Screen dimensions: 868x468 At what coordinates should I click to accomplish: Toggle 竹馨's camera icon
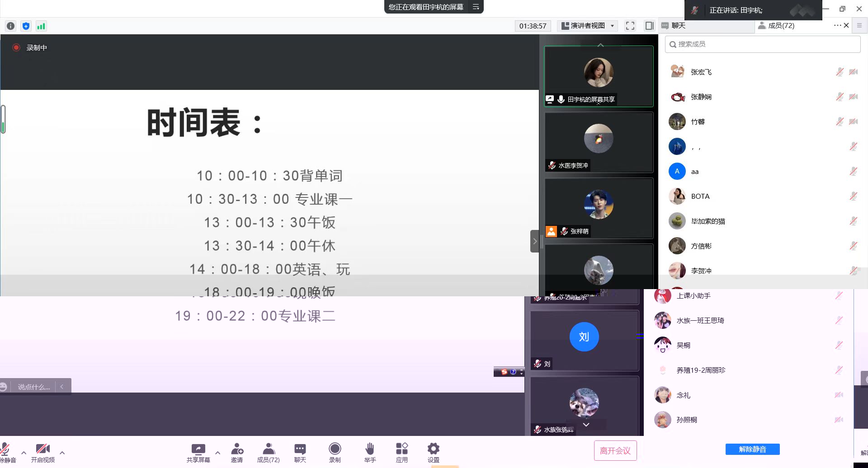click(854, 122)
